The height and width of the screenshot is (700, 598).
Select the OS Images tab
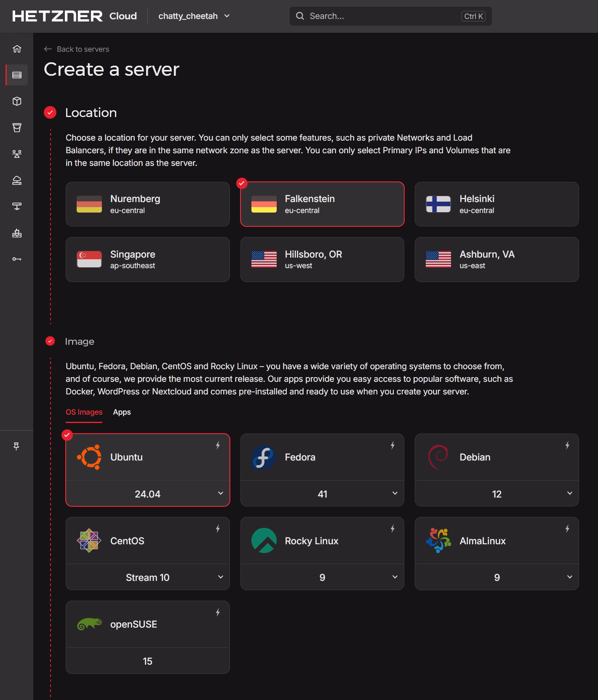(84, 412)
